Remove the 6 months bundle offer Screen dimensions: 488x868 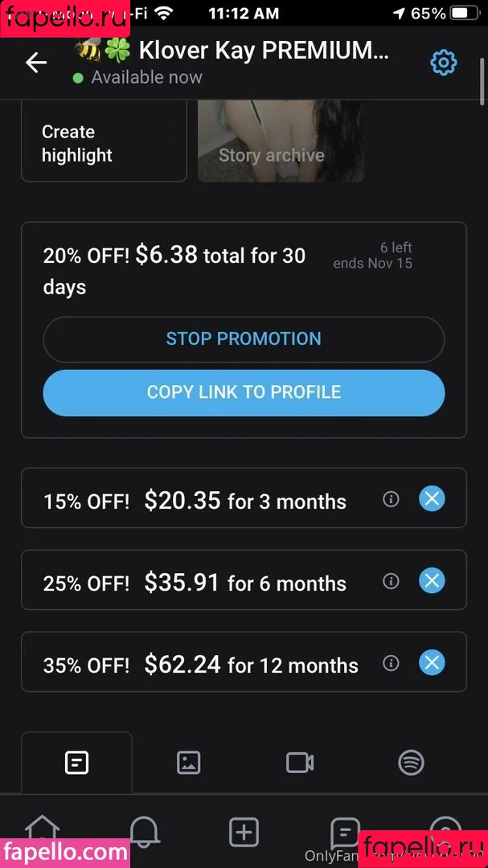(x=432, y=581)
